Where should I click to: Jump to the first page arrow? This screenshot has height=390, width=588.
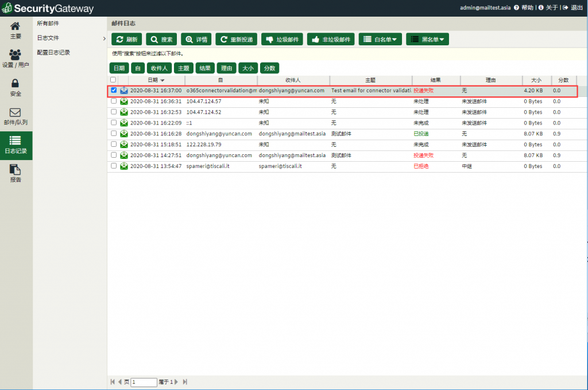pos(113,382)
